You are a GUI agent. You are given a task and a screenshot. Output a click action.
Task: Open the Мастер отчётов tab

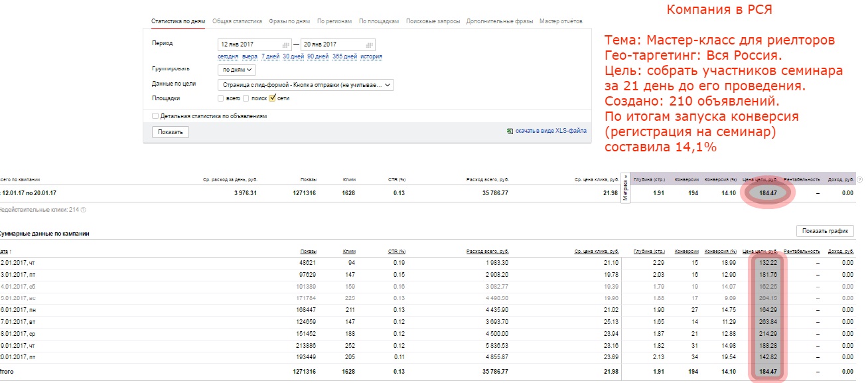click(561, 21)
